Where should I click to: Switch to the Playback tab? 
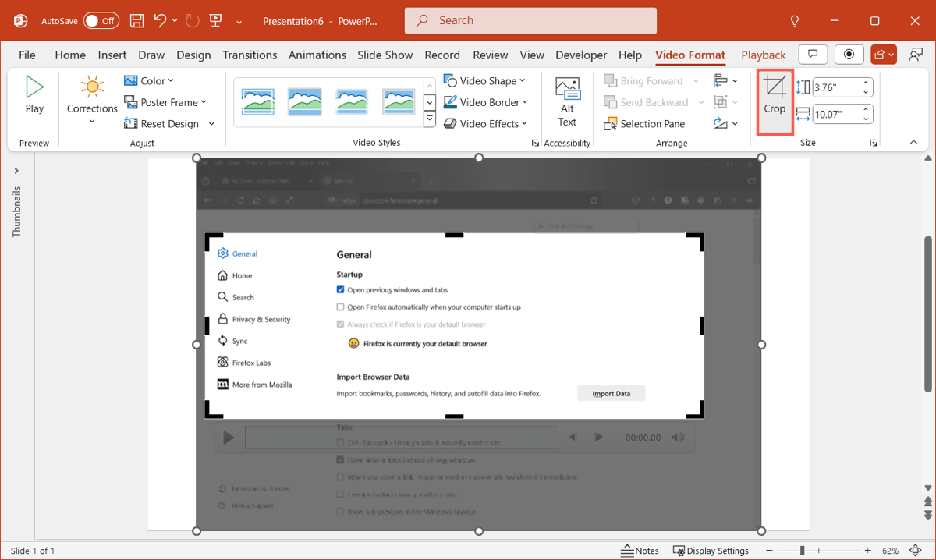(764, 55)
